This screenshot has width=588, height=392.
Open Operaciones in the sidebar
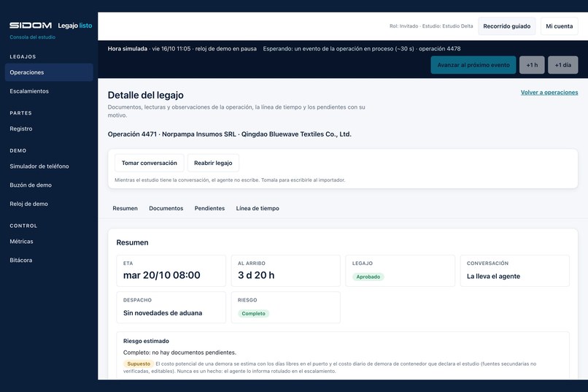49,72
